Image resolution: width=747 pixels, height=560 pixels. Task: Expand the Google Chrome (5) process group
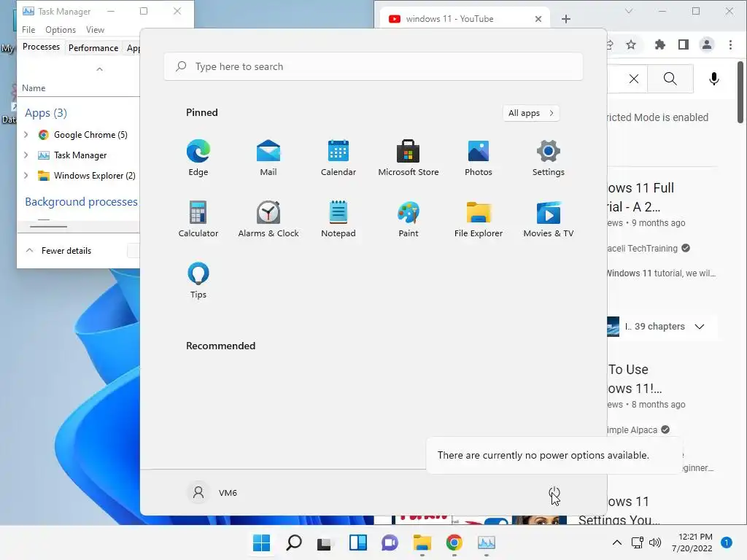tap(26, 135)
